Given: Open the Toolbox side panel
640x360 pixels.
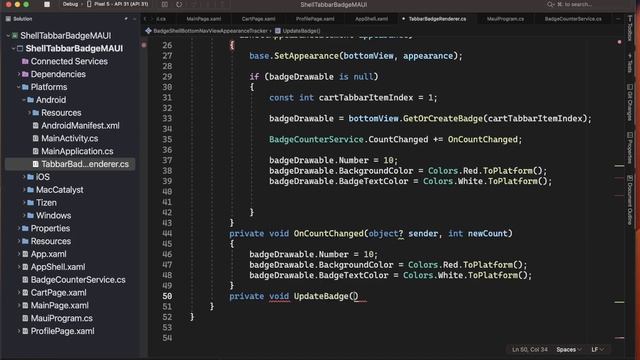Looking at the screenshot, I should pyautogui.click(x=630, y=29).
